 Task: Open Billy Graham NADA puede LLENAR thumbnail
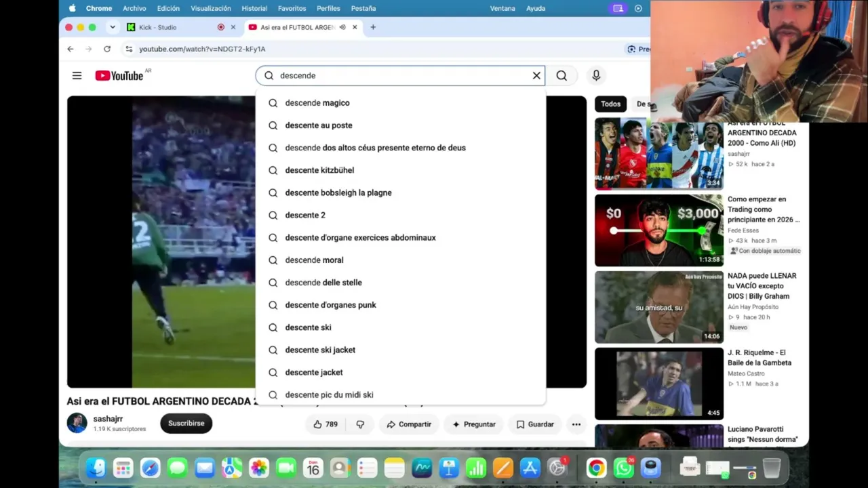point(659,307)
